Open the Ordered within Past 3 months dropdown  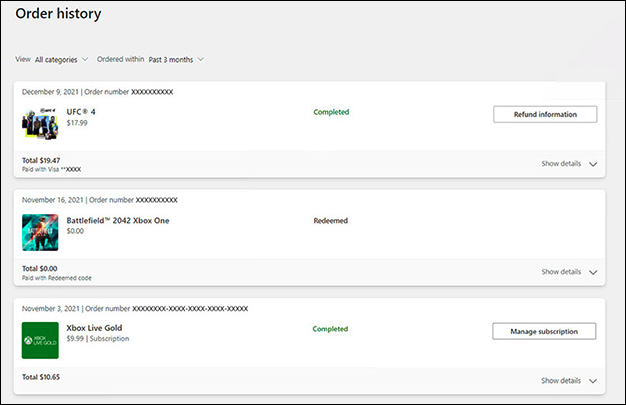point(175,59)
